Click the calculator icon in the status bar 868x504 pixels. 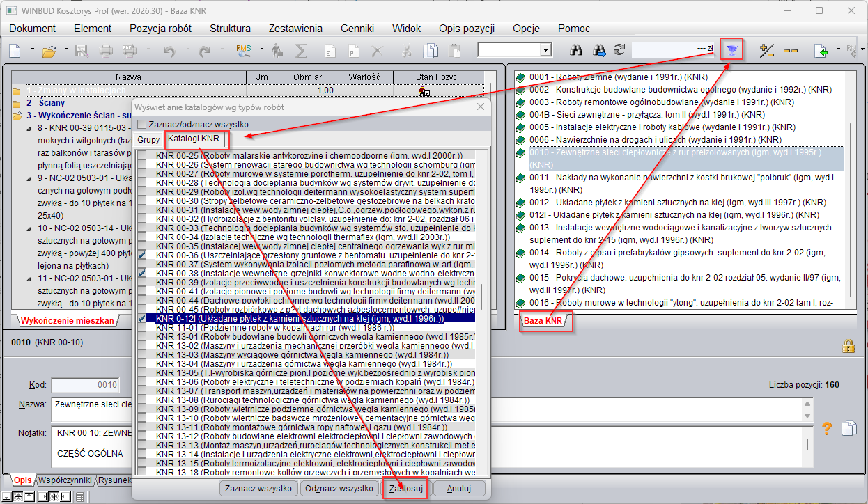click(x=80, y=497)
